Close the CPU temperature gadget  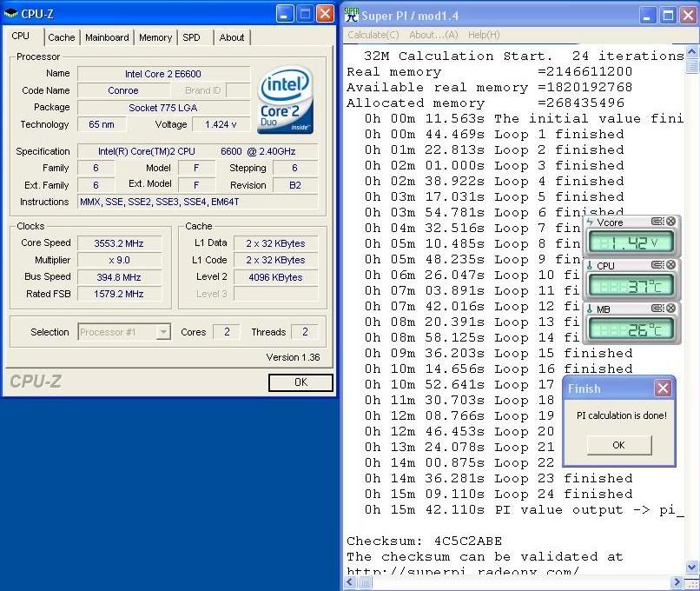click(x=670, y=265)
